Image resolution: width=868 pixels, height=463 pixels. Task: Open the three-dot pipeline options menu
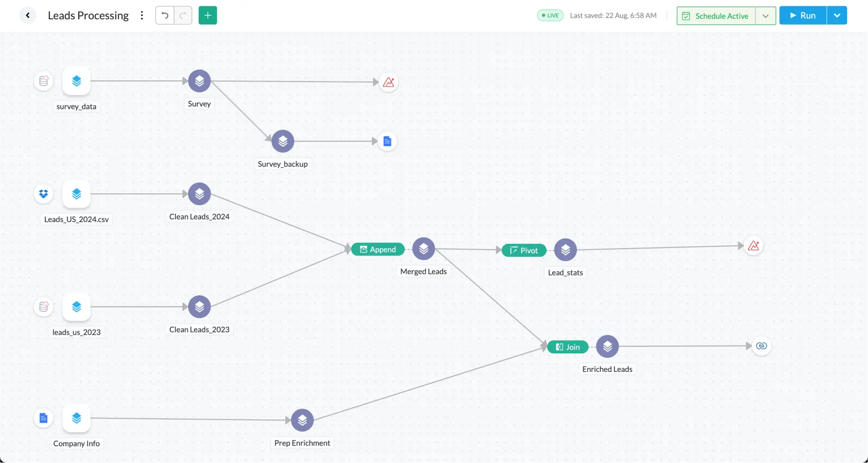(142, 15)
